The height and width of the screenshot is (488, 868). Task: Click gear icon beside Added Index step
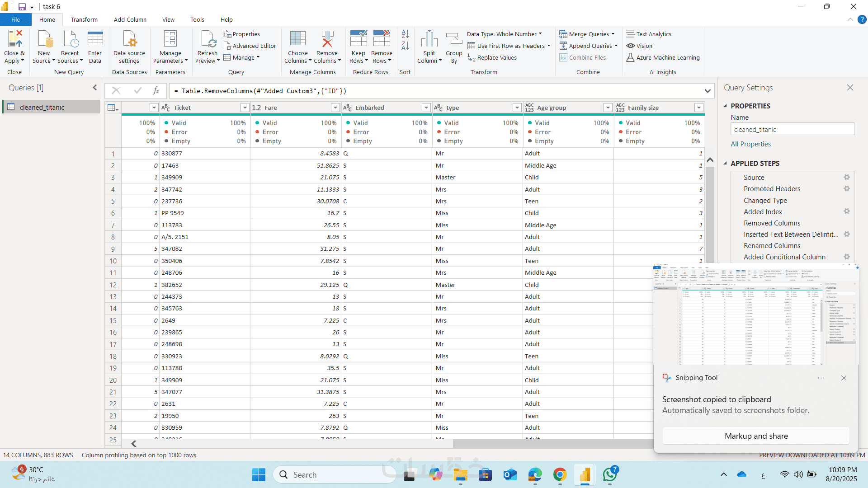point(847,211)
